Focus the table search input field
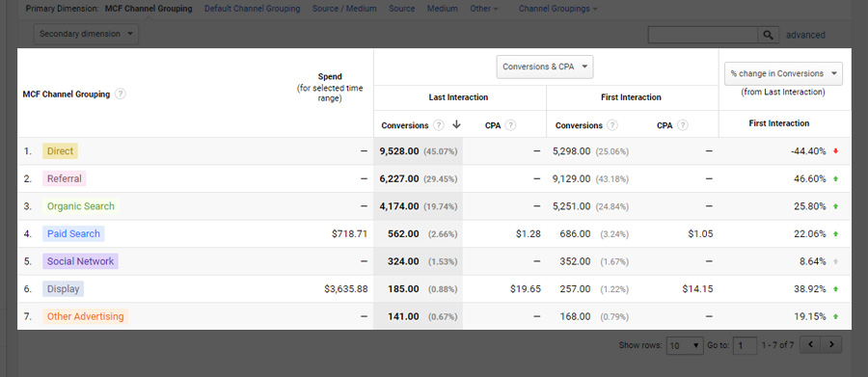This screenshot has width=868, height=377. pyautogui.click(x=703, y=35)
